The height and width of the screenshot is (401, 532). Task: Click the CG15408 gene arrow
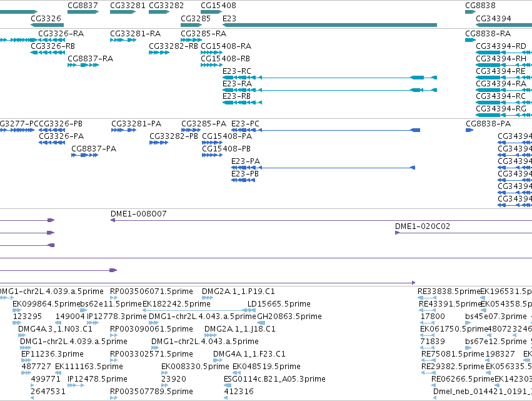(211, 12)
